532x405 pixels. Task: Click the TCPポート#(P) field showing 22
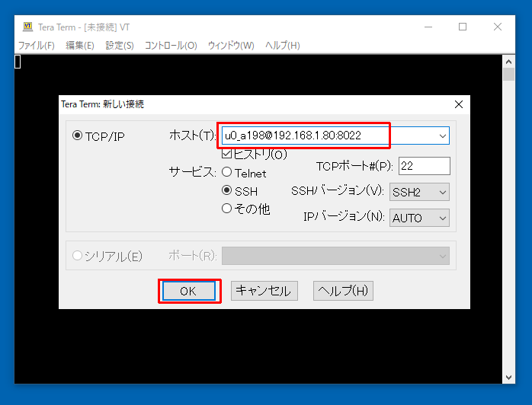pos(425,166)
